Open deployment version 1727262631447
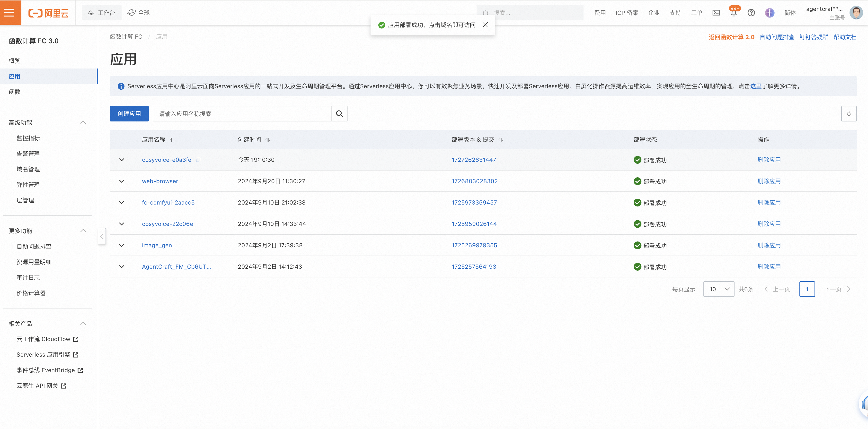Image resolution: width=868 pixels, height=429 pixels. [474, 160]
